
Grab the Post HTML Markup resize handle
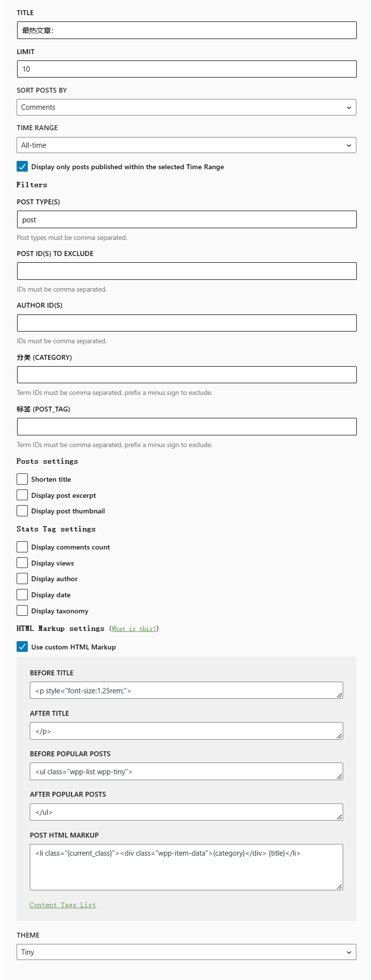[339, 886]
